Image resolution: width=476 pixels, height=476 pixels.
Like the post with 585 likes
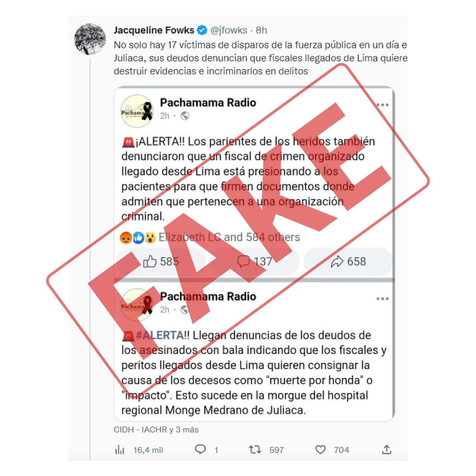pos(161,262)
